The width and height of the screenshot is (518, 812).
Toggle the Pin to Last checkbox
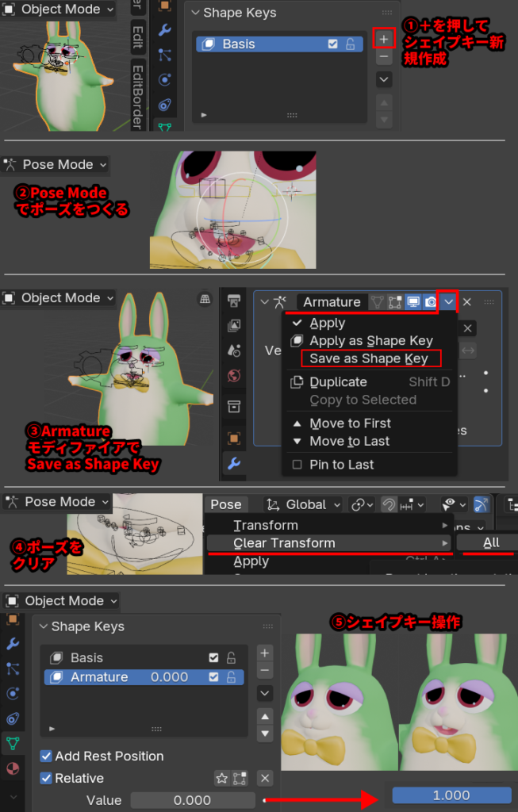click(x=297, y=465)
